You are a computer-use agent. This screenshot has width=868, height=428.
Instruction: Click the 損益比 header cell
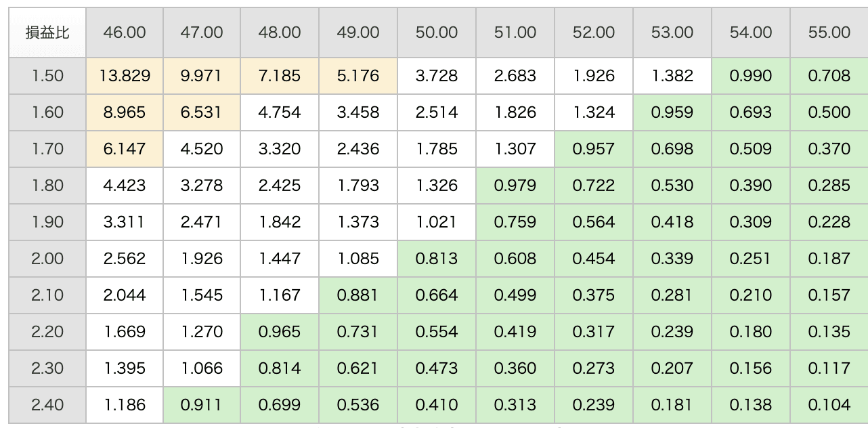47,33
